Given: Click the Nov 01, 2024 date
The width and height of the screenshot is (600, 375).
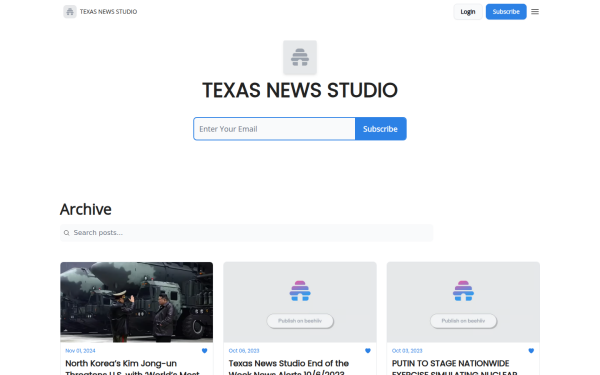Looking at the screenshot, I should click(x=80, y=351).
